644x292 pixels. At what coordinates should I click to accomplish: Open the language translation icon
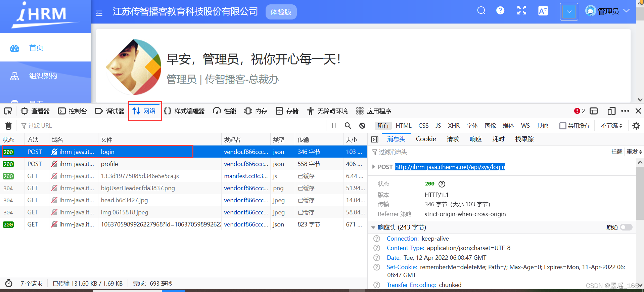(x=543, y=11)
